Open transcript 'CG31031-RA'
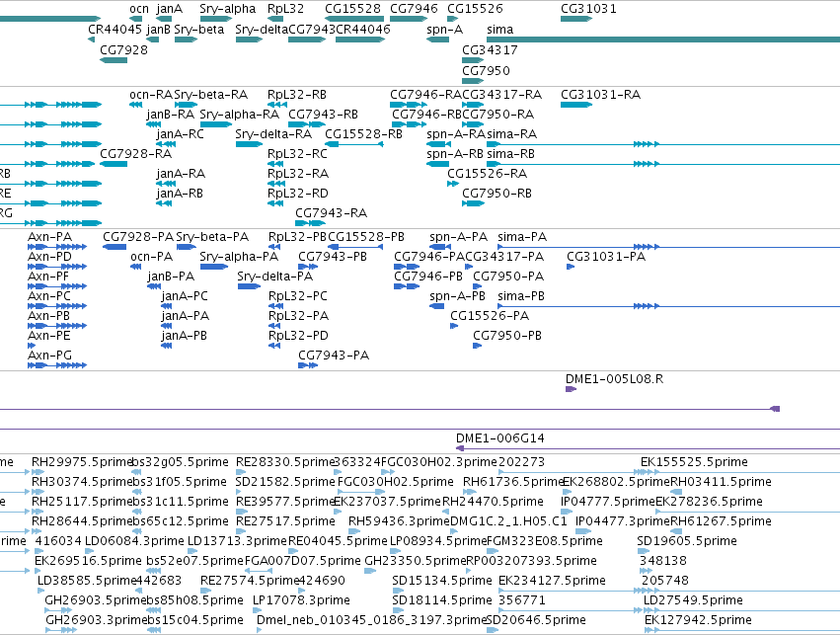 pos(600,95)
